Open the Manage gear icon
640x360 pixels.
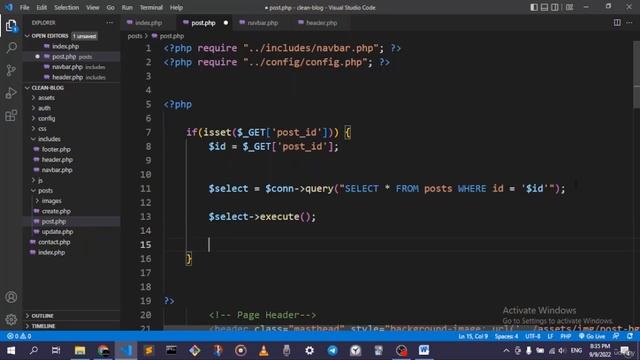tap(11, 319)
